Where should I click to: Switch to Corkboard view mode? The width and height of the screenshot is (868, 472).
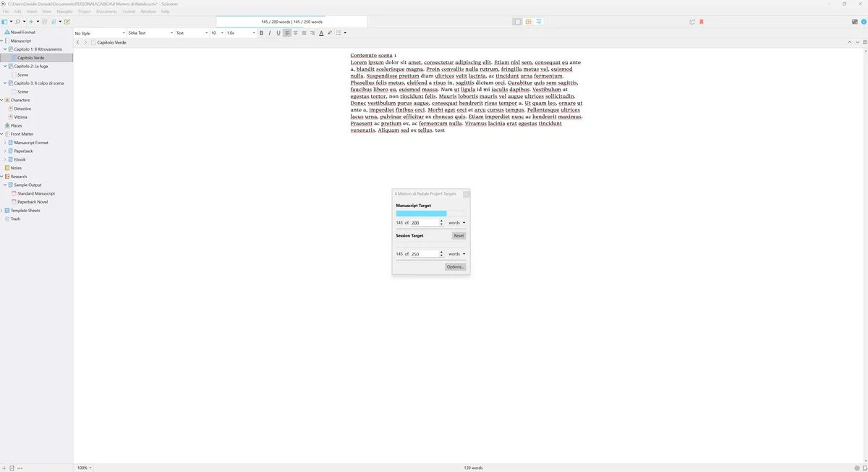point(528,22)
